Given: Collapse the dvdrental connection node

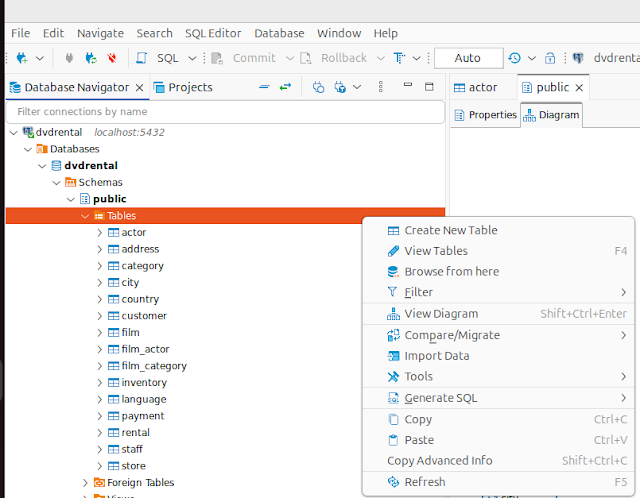Looking at the screenshot, I should click(x=13, y=133).
